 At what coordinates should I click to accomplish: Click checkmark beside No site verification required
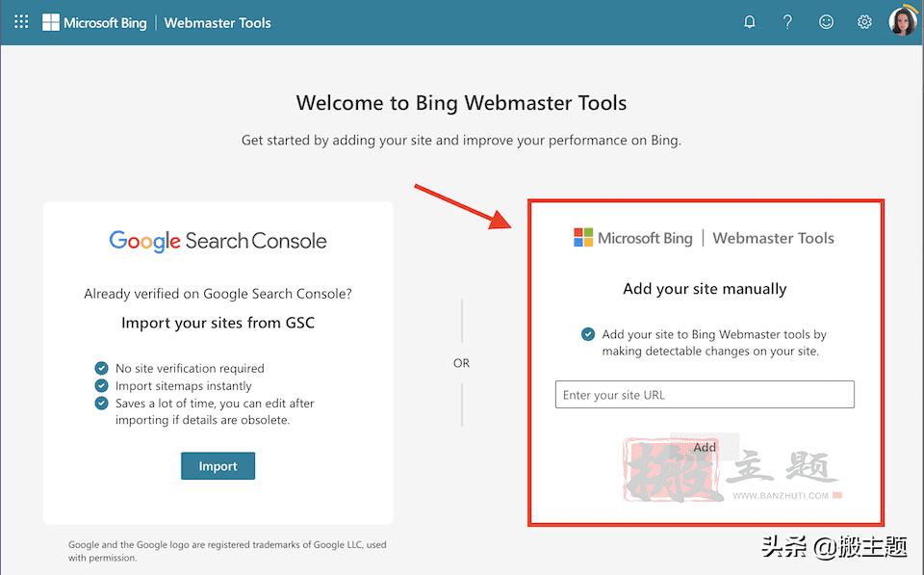101,368
